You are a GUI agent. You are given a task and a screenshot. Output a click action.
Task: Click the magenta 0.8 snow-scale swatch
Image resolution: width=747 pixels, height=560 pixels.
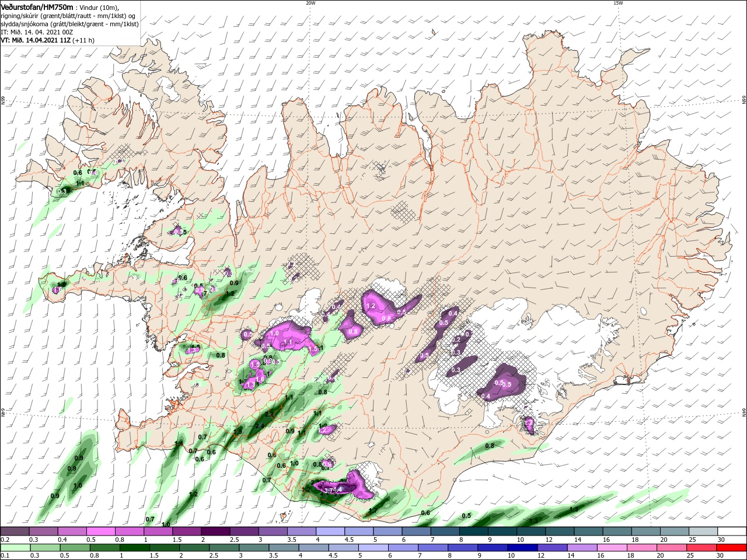(x=130, y=531)
